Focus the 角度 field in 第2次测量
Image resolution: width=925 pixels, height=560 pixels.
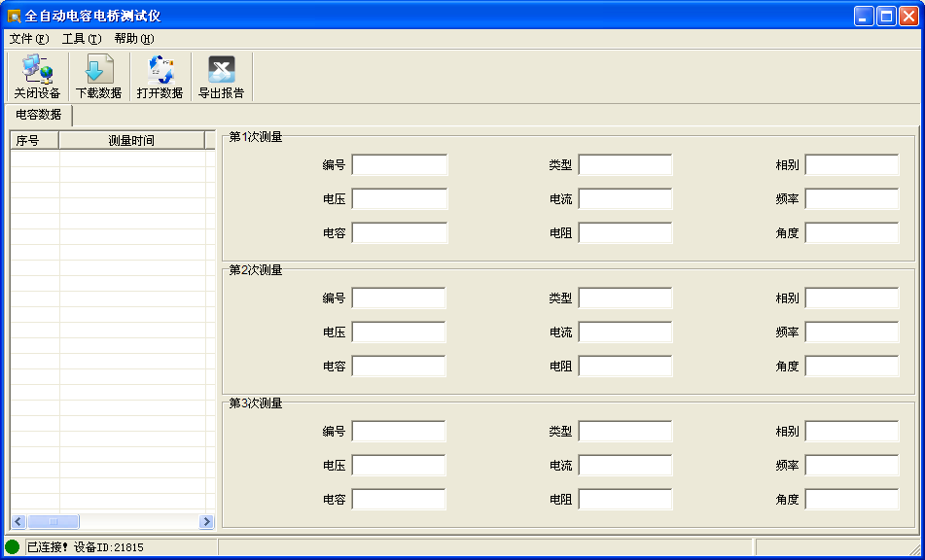pos(852,367)
